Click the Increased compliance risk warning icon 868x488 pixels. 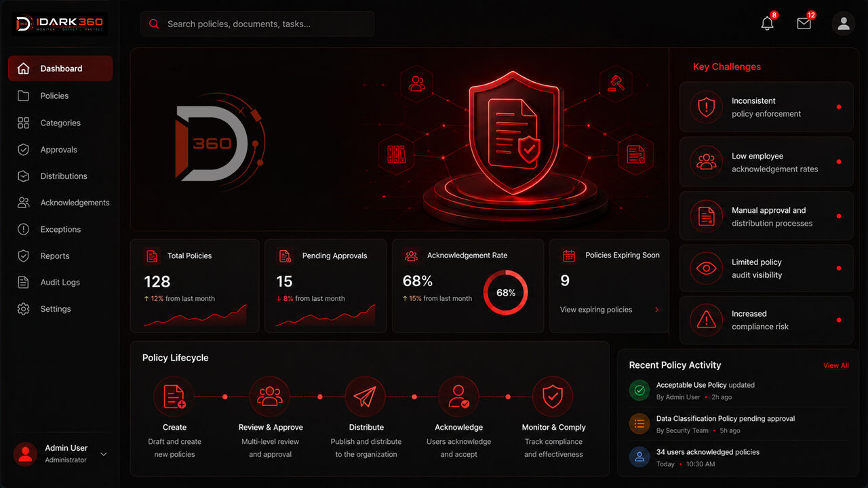click(x=707, y=320)
